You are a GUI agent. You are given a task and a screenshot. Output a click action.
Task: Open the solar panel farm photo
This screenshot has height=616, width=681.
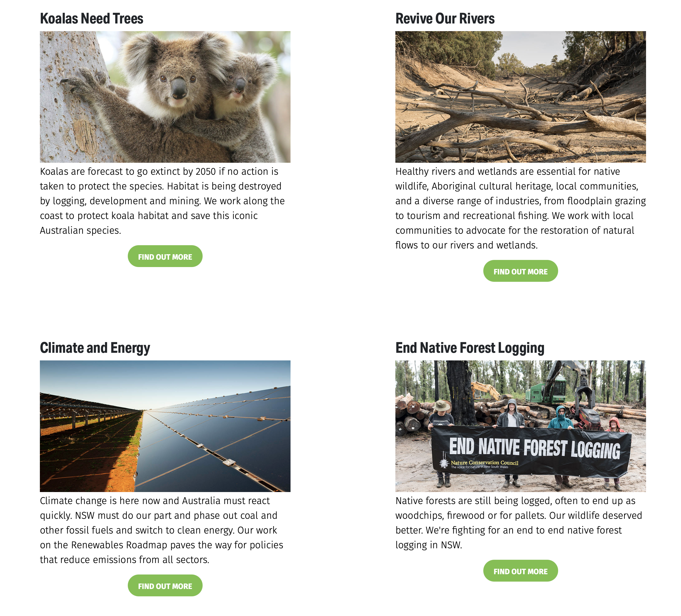coord(165,426)
